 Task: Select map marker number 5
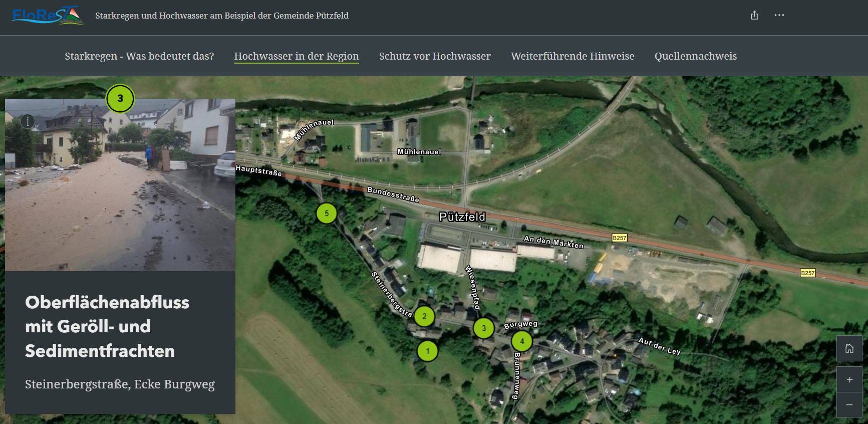click(327, 214)
